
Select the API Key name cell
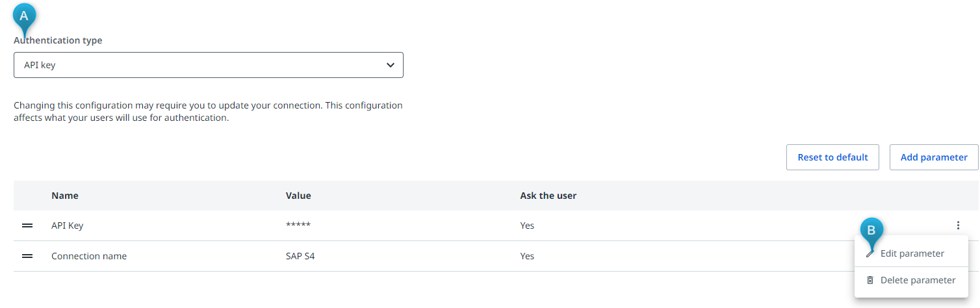coord(68,225)
